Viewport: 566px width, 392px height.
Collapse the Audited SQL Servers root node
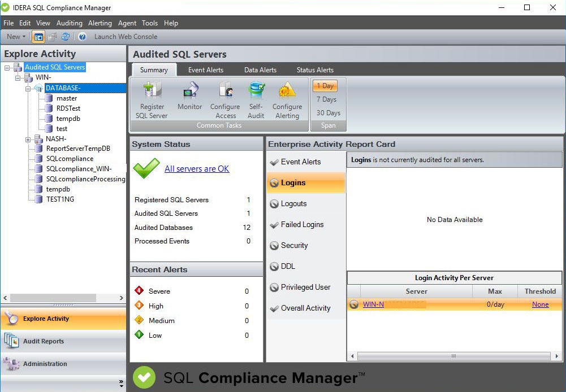(7, 67)
